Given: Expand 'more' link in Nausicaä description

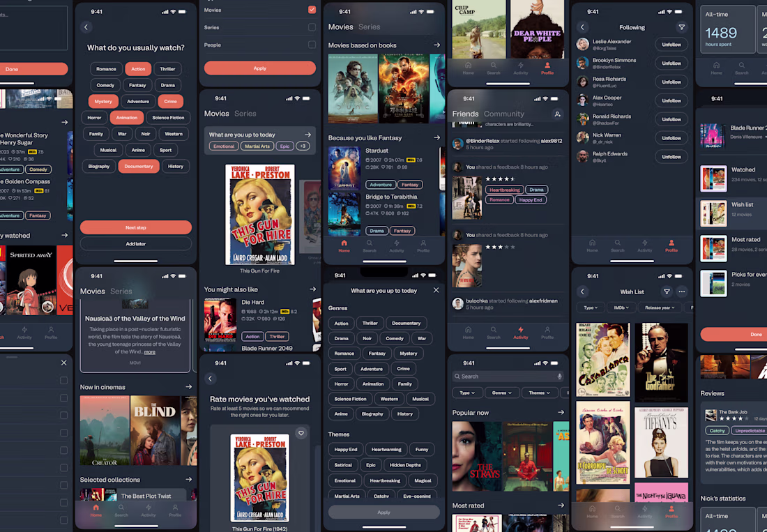Looking at the screenshot, I should tap(150, 352).
